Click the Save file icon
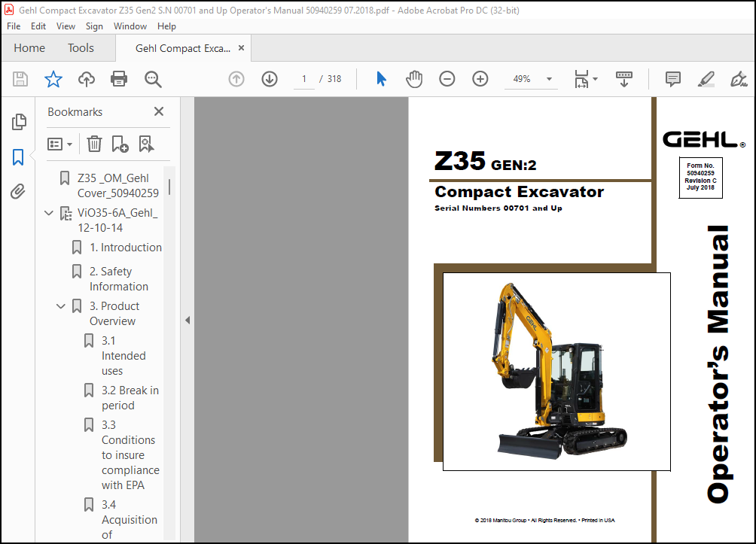The image size is (756, 544). [x=20, y=79]
